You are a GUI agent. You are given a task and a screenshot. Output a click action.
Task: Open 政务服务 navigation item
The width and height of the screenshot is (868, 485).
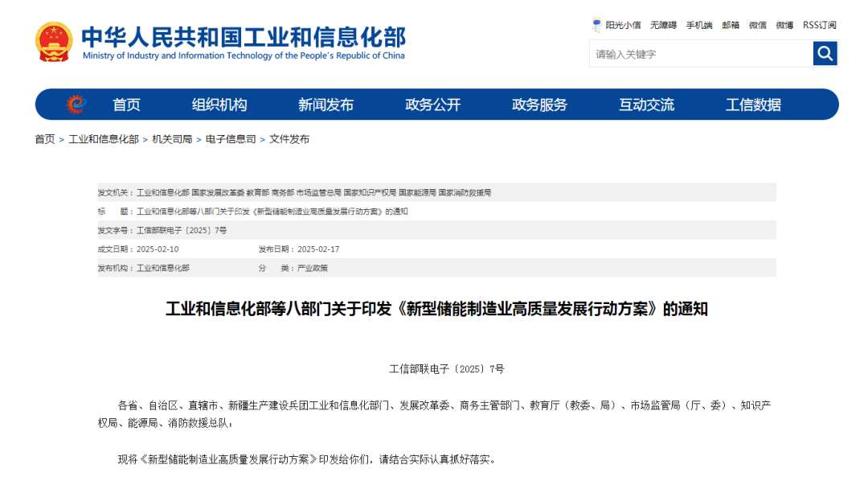(x=540, y=105)
